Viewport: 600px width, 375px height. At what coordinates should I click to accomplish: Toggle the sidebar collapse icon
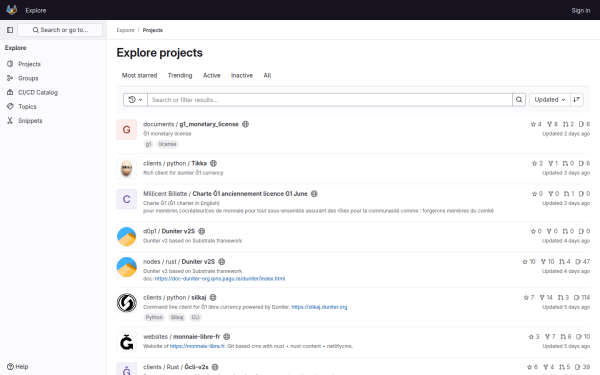[10, 30]
